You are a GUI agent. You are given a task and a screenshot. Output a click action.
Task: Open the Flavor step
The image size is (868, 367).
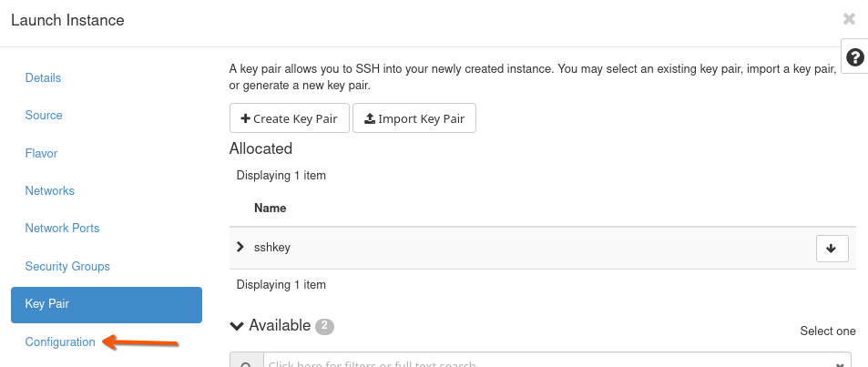pyautogui.click(x=41, y=153)
